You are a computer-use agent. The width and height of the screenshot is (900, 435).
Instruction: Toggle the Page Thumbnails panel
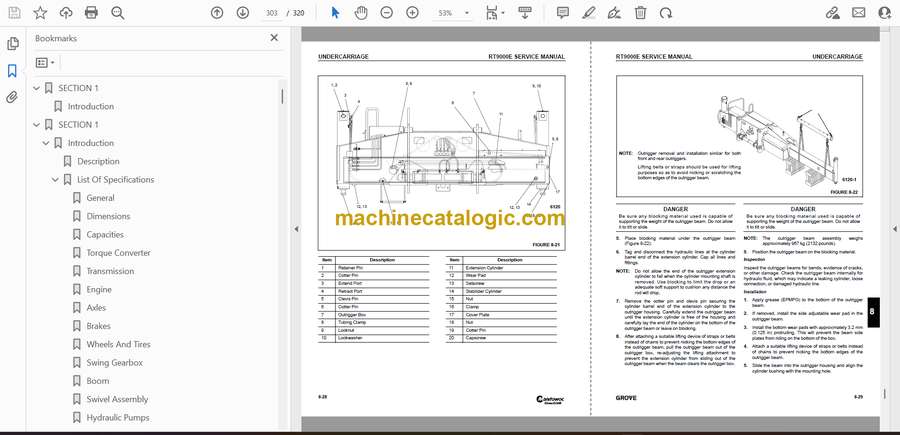click(x=12, y=44)
